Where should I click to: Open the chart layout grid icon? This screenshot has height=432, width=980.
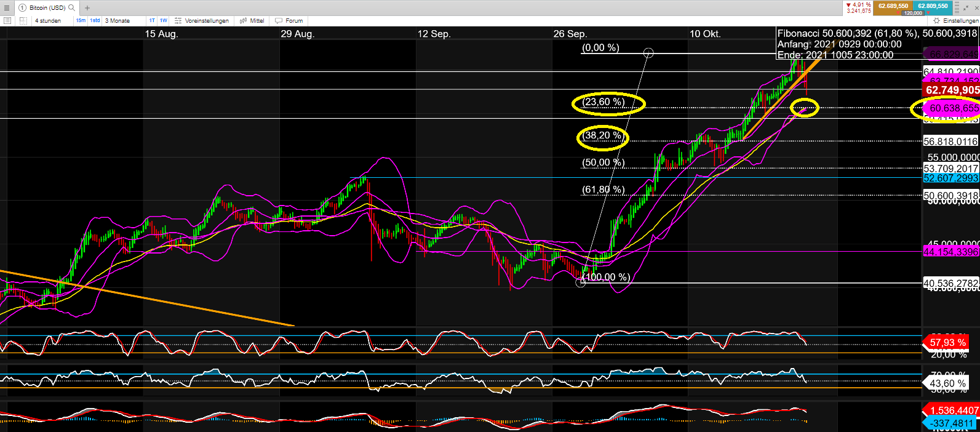[x=23, y=20]
